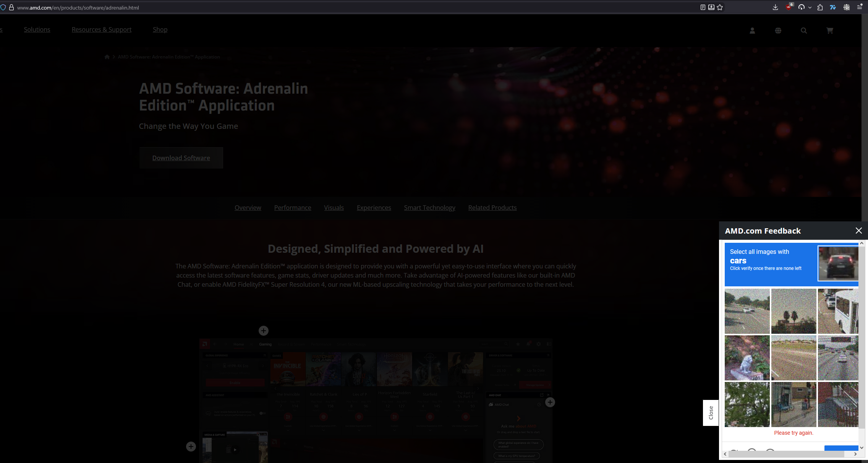Expand plus hotspot right of AMD Chat panel
868x463 pixels.
coord(550,402)
